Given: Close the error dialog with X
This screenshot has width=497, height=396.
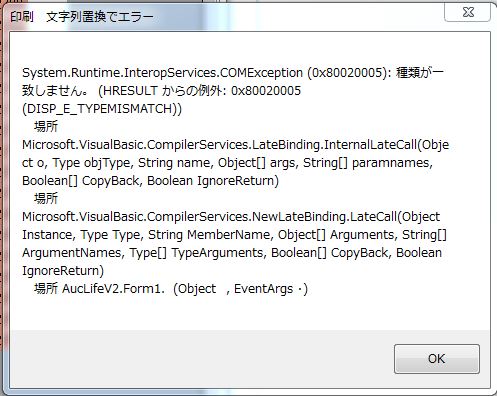Looking at the screenshot, I should point(468,13).
